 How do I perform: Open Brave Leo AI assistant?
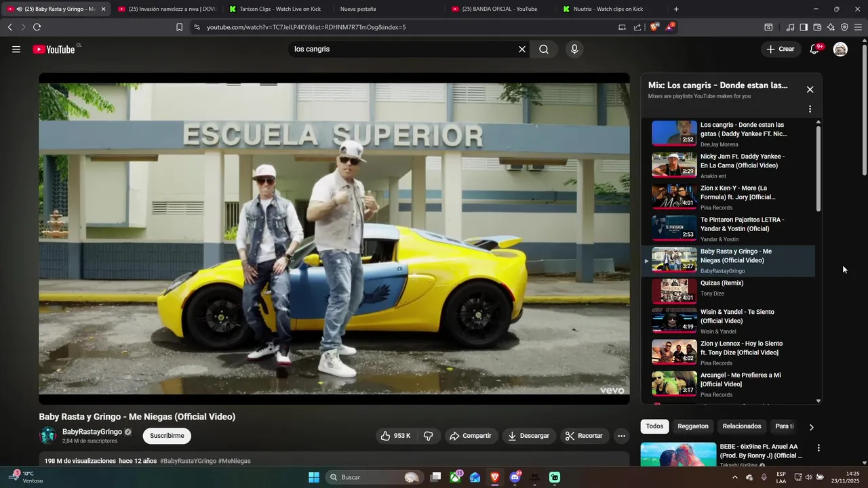click(x=831, y=27)
